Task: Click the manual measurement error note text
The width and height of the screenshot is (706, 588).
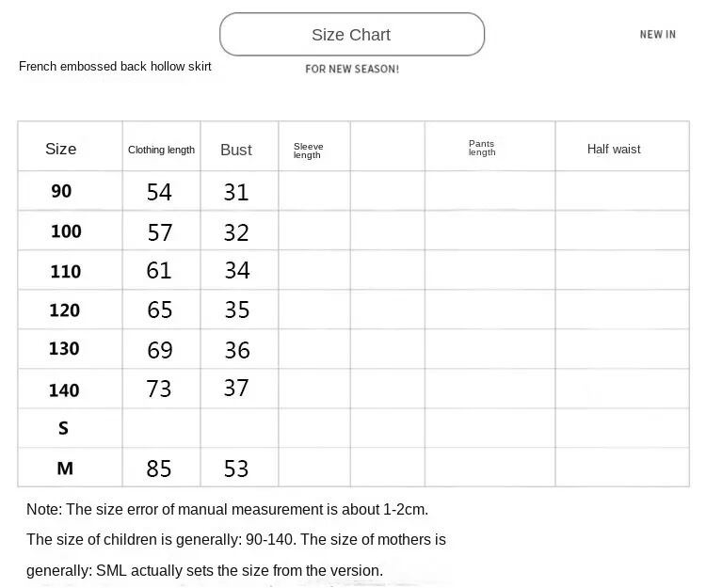Action: 227,510
